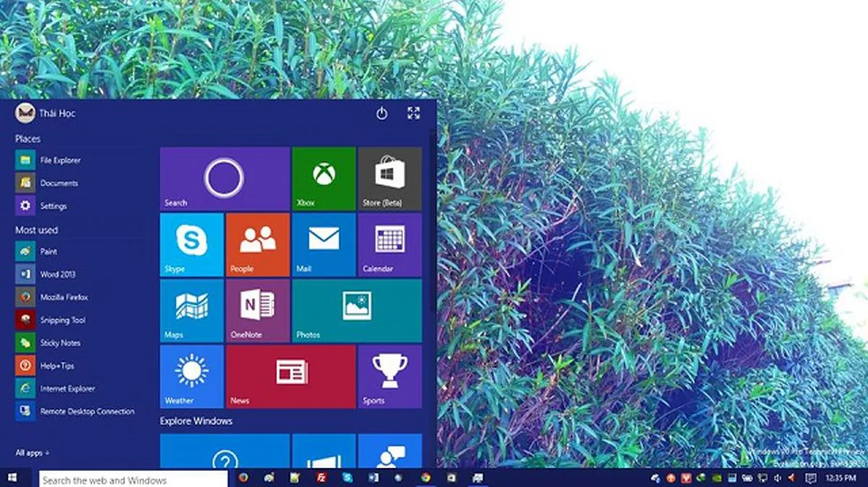Viewport: 868px width, 487px height.
Task: Open the notifications icon in system tray
Action: tap(811, 478)
